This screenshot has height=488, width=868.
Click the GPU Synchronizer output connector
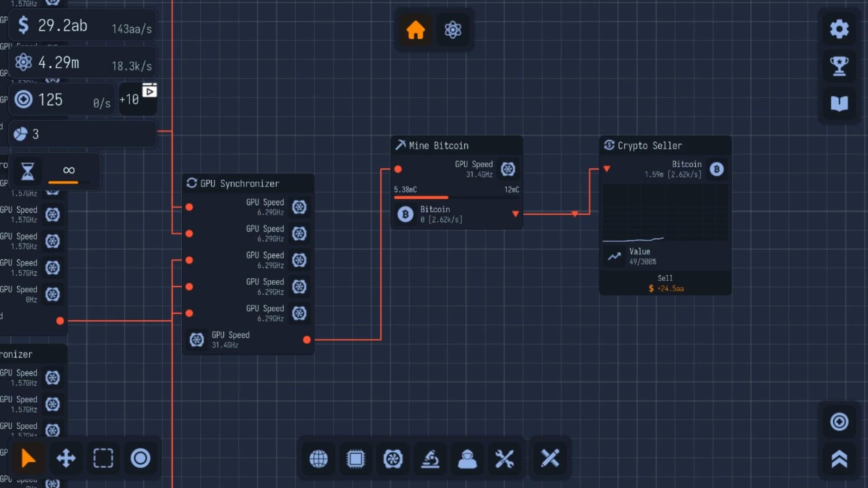(307, 340)
